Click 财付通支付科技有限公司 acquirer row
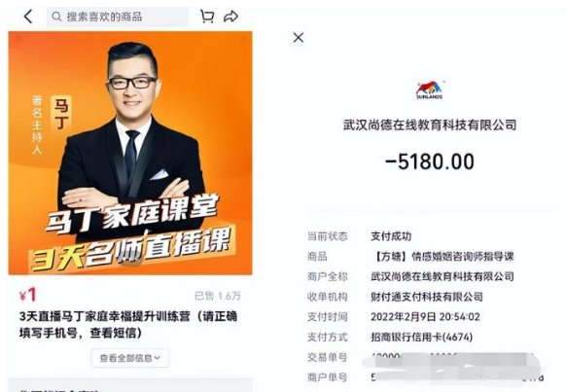 (430, 297)
